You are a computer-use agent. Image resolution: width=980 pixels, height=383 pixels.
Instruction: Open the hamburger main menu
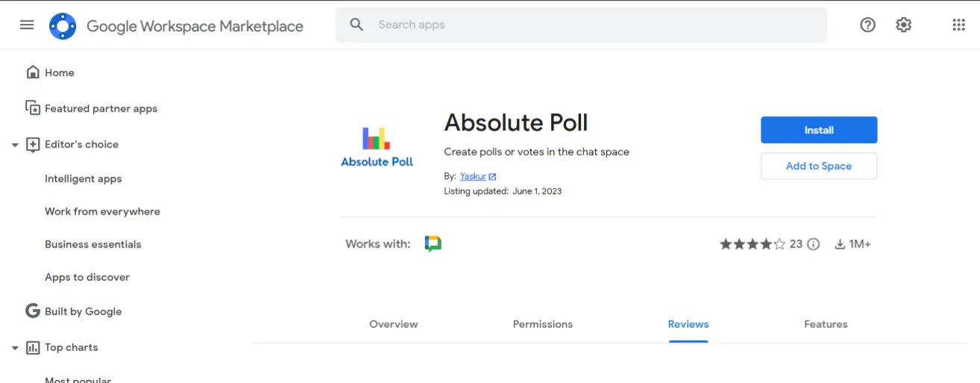27,25
